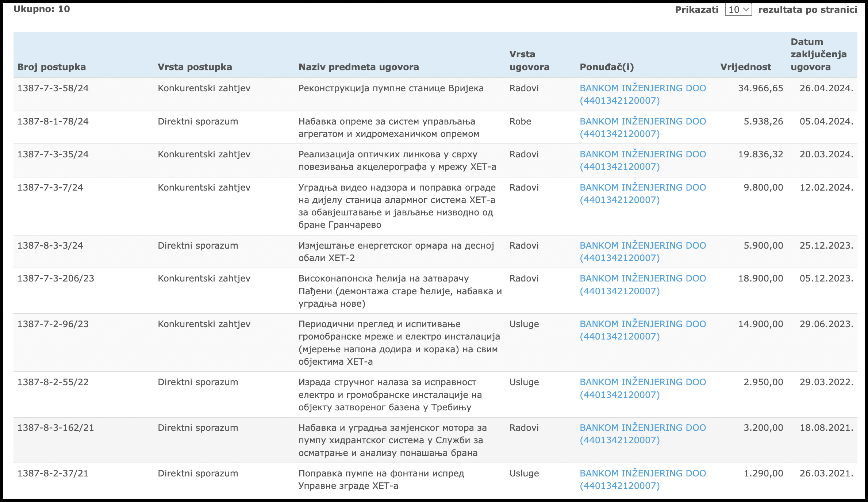Click contract title Набавка опреме за систем управљања
The width and height of the screenshot is (868, 502).
389,128
